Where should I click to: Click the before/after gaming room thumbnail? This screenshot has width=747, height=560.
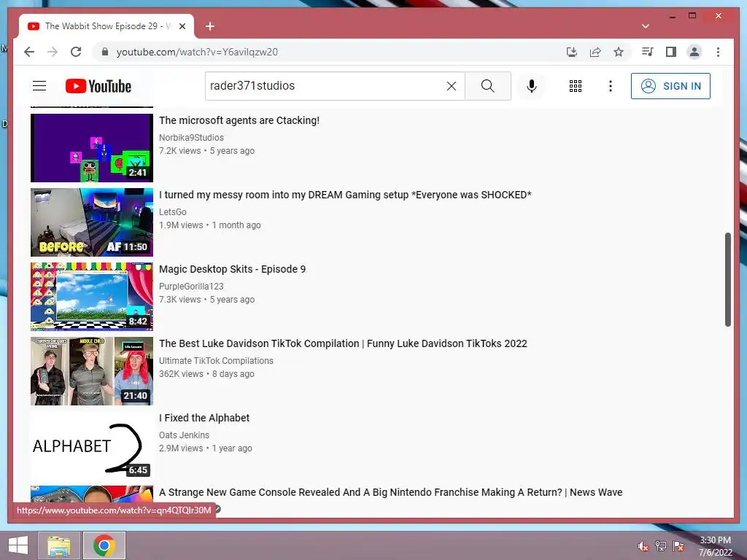92,222
